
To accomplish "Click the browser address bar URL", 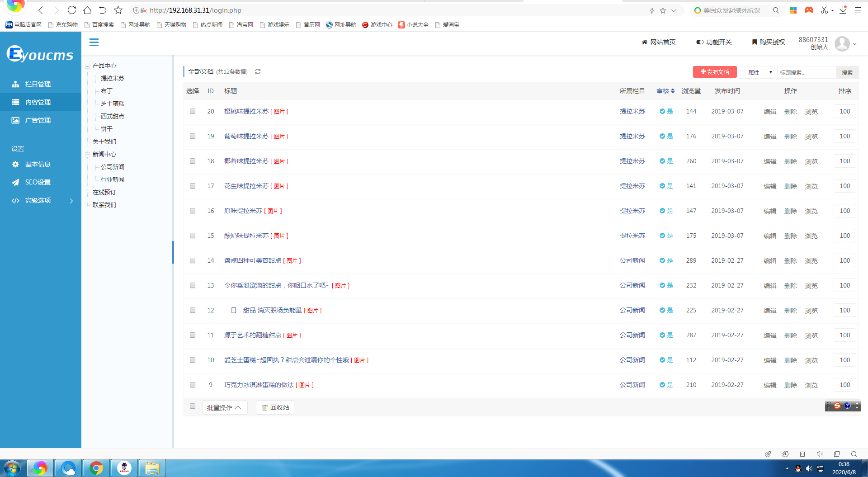I will pyautogui.click(x=195, y=10).
